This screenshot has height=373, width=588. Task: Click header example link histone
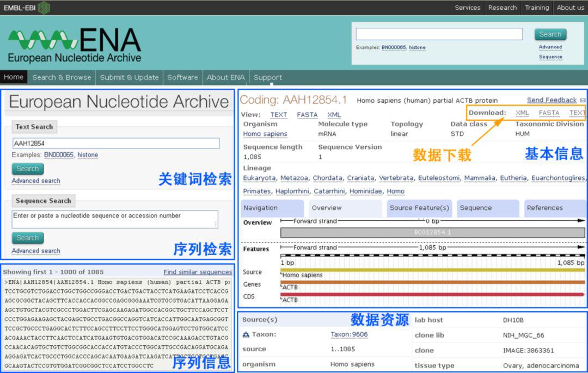pos(417,47)
